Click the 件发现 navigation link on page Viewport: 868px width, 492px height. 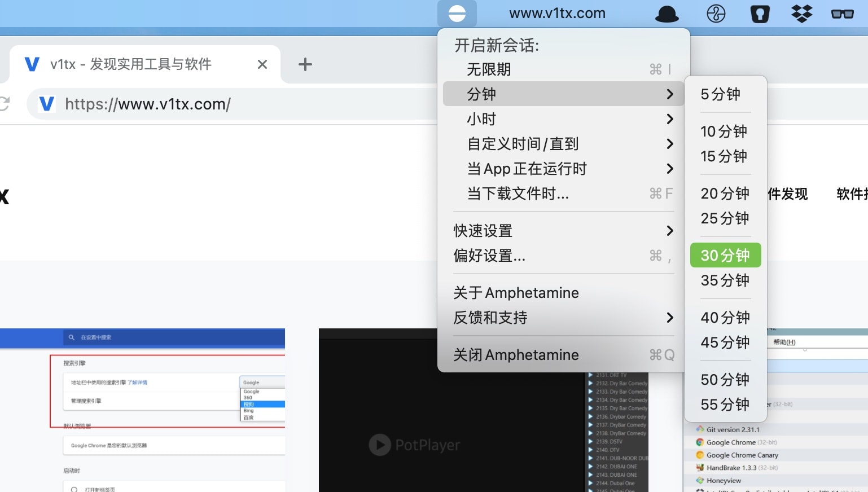pos(788,194)
